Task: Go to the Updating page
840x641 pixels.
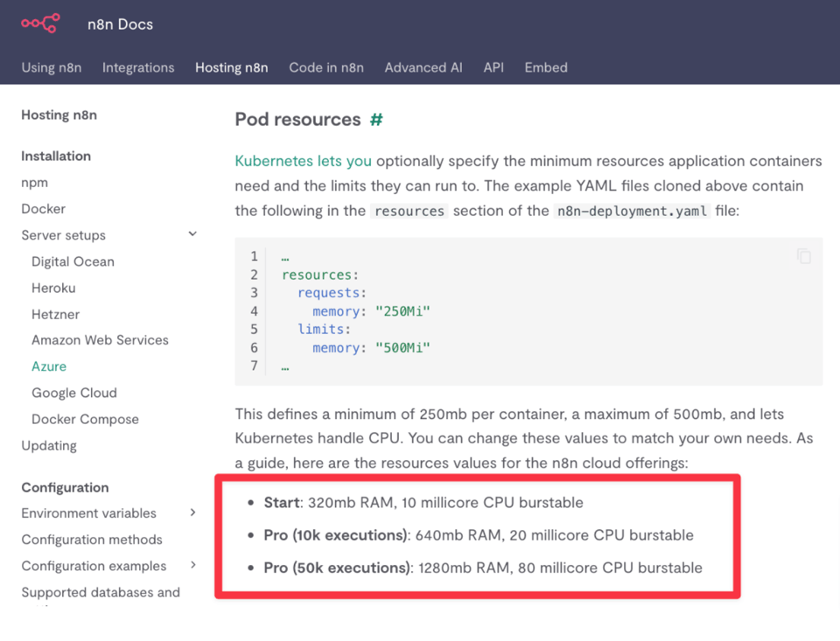Action: click(x=49, y=445)
